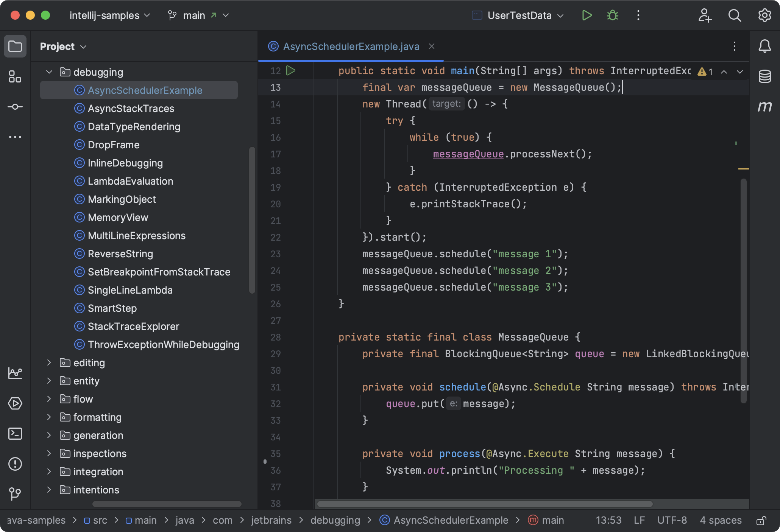Collapse the debugging folder

49,72
